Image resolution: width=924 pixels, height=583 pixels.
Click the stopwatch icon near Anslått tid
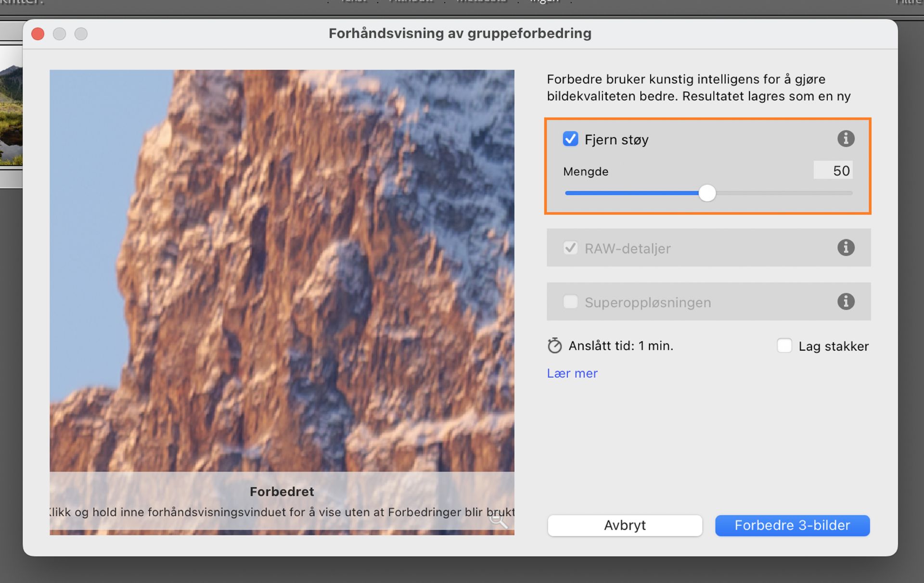tap(555, 345)
